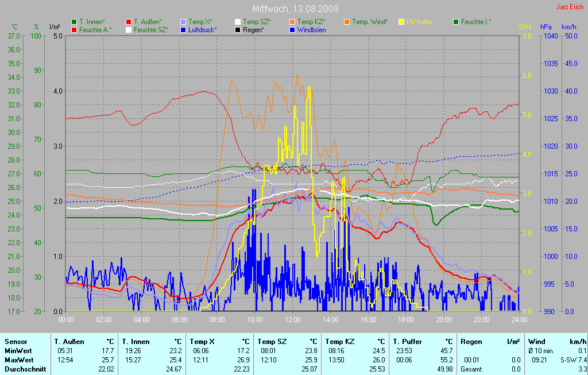Click the 06:00 time axis label
Viewport: 588px width, 375px height.
coord(179,320)
